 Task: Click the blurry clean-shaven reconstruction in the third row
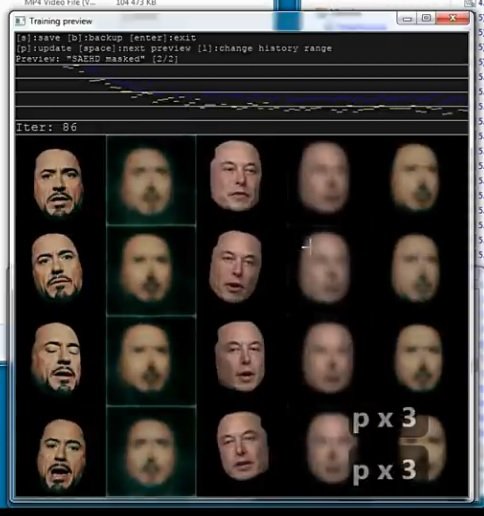click(x=328, y=357)
